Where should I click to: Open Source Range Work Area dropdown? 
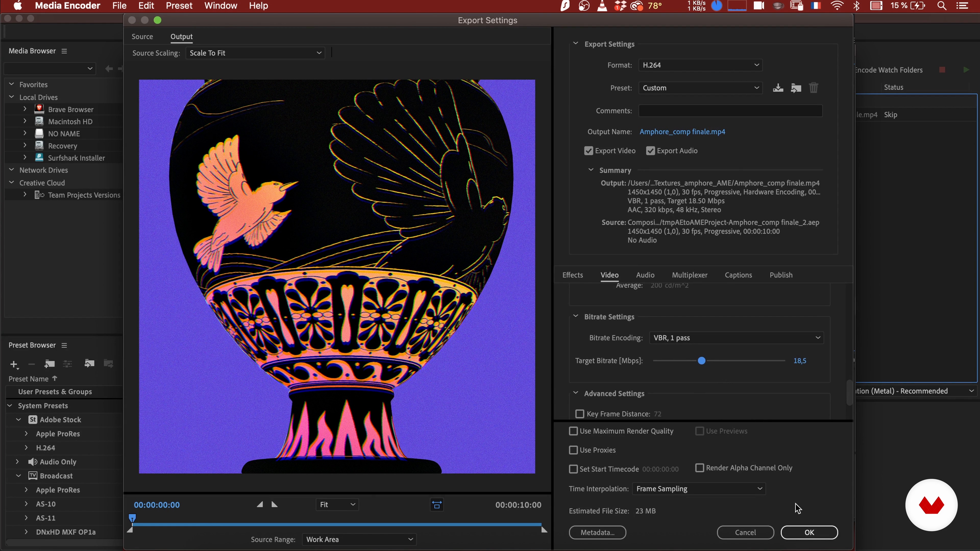[359, 540]
